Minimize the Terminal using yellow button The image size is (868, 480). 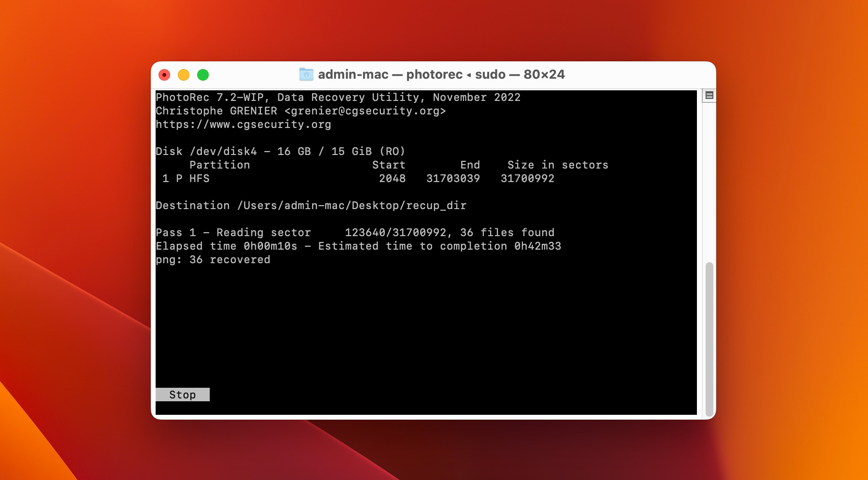tap(184, 75)
